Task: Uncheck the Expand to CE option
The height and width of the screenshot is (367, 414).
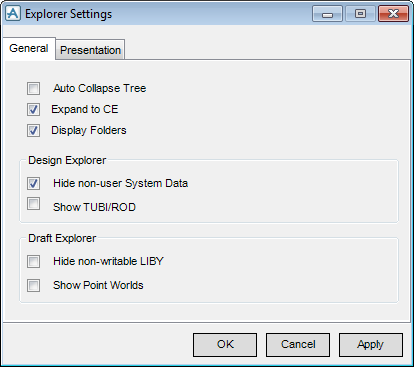Action: [x=33, y=109]
